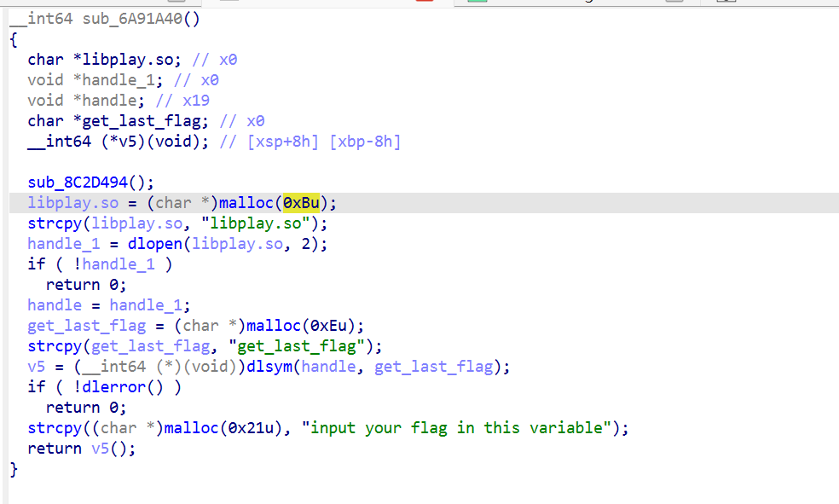Click the closing curly brace of the function

click(x=14, y=469)
